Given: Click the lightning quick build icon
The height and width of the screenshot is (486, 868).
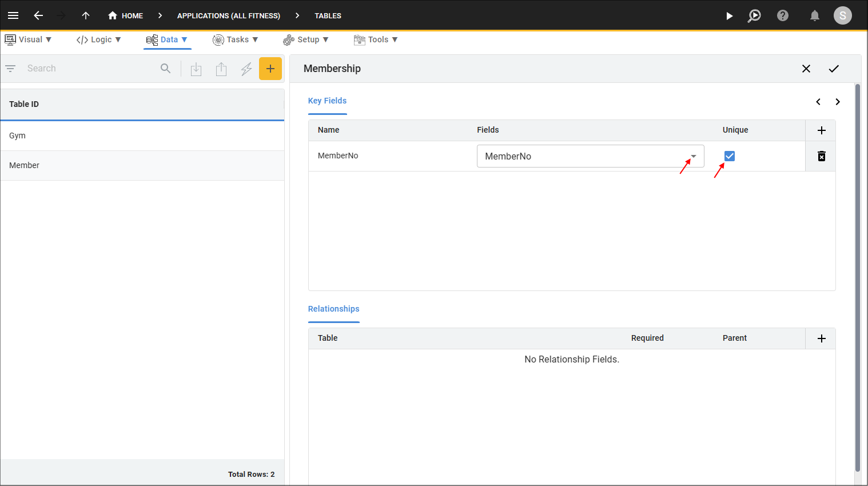Looking at the screenshot, I should (246, 69).
